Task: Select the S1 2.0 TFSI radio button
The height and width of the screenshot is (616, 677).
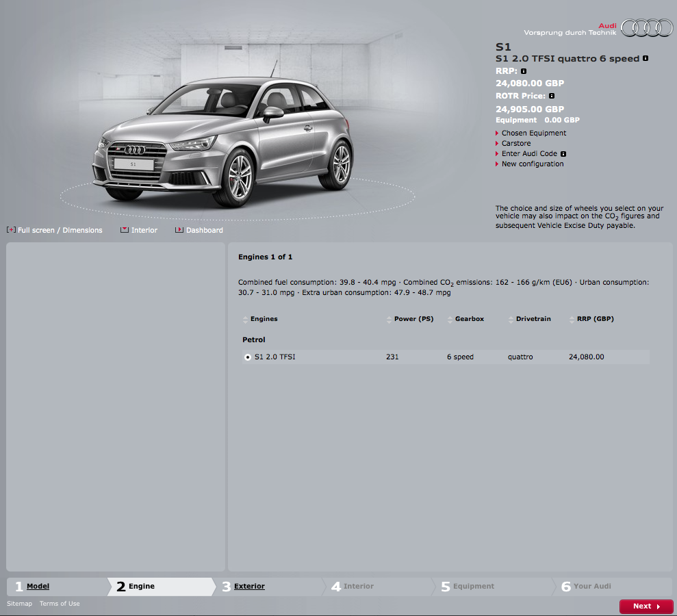Action: (247, 357)
